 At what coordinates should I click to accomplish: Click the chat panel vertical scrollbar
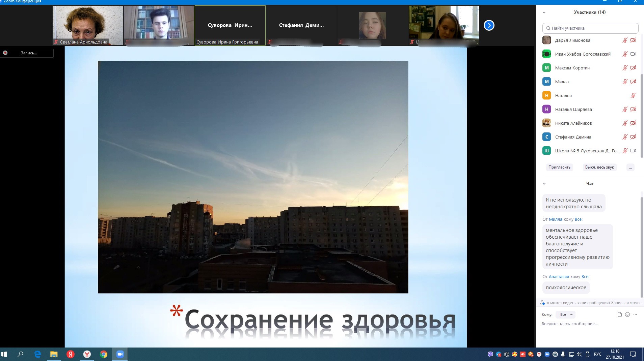[x=642, y=246]
